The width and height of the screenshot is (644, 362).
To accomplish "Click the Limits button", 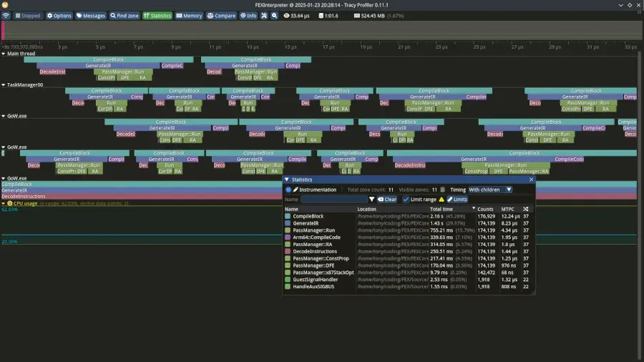I will [457, 200].
